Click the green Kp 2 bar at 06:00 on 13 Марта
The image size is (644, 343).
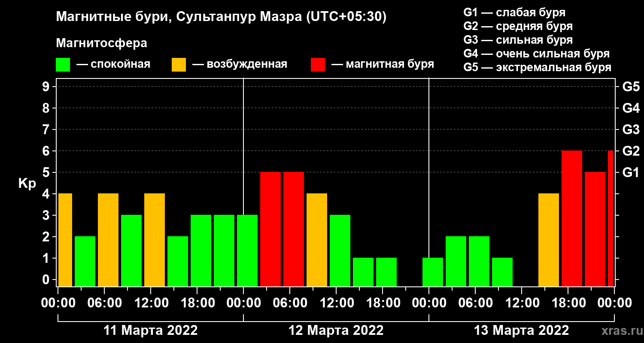(x=479, y=262)
